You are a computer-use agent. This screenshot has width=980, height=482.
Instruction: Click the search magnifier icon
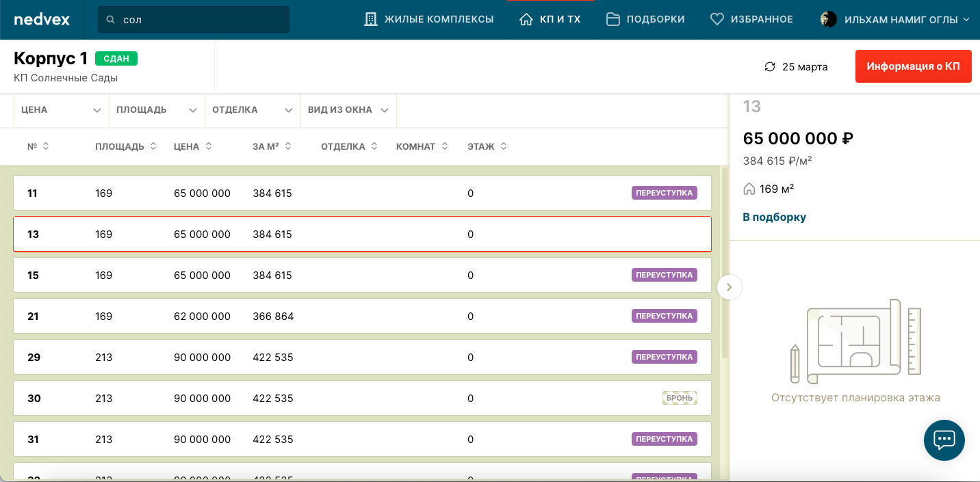click(110, 20)
